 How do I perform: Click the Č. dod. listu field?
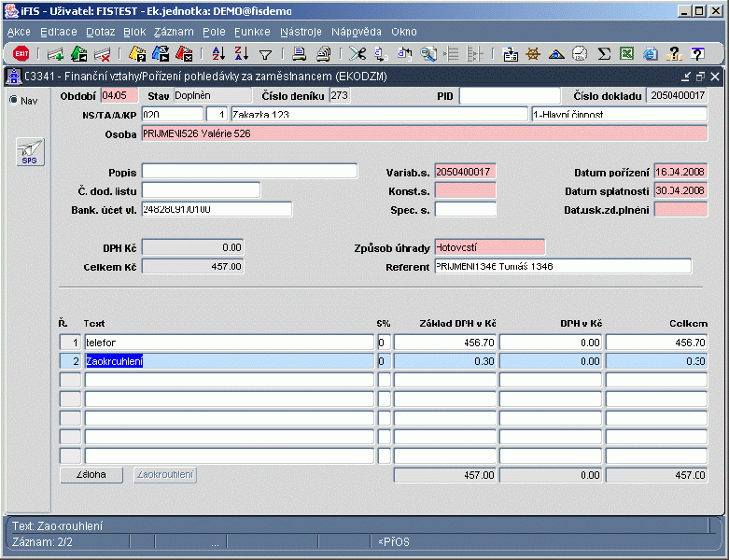(201, 190)
